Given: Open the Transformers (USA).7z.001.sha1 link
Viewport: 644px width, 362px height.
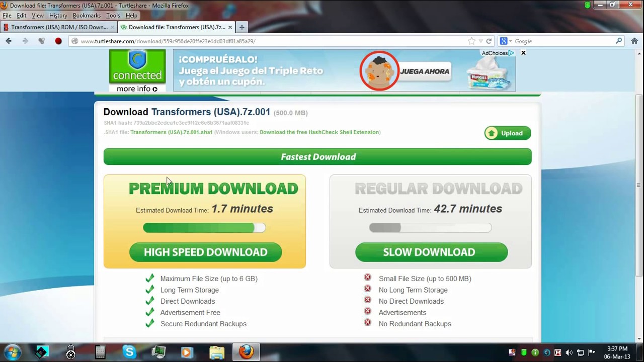Looking at the screenshot, I should coord(171,132).
